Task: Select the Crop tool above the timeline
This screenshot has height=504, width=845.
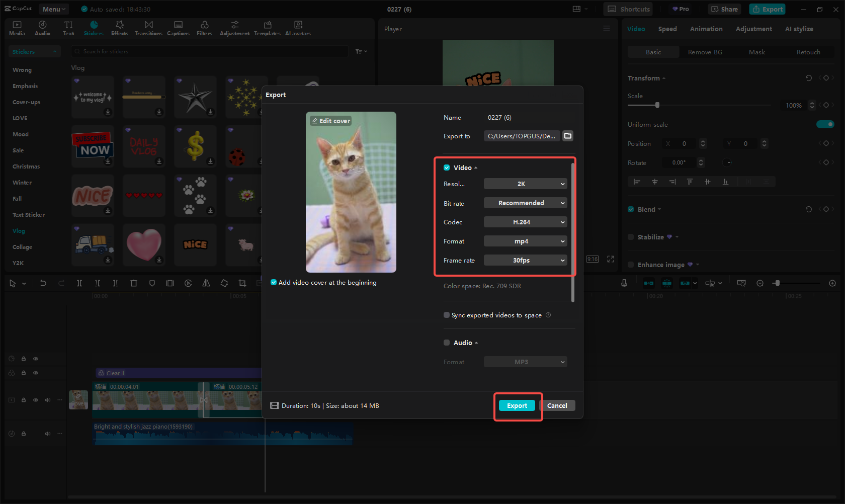Action: click(x=242, y=283)
